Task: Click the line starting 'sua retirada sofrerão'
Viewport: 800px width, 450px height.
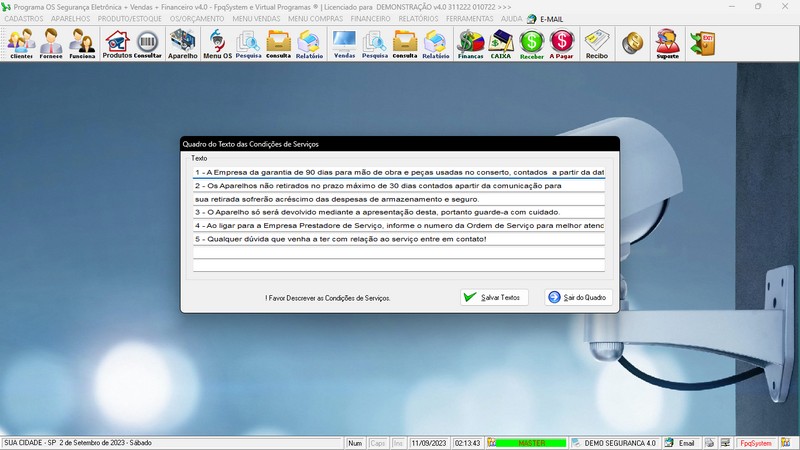Action: pos(399,199)
